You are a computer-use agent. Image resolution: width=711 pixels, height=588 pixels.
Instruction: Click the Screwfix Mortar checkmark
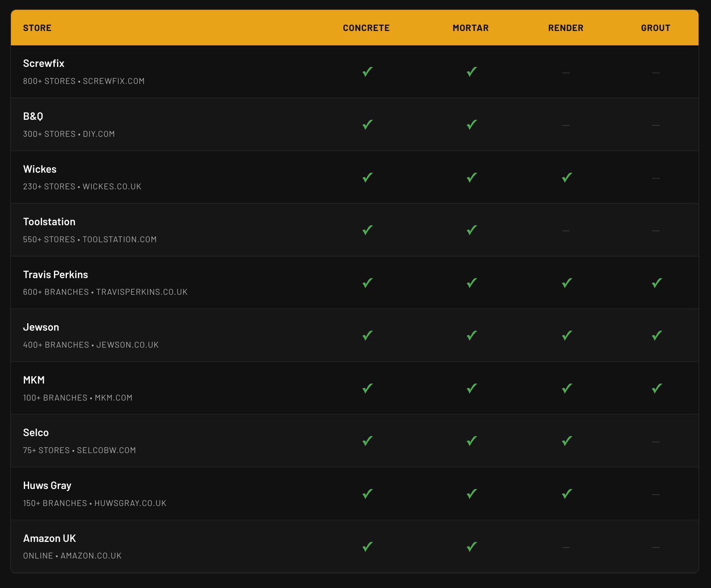[x=471, y=72]
